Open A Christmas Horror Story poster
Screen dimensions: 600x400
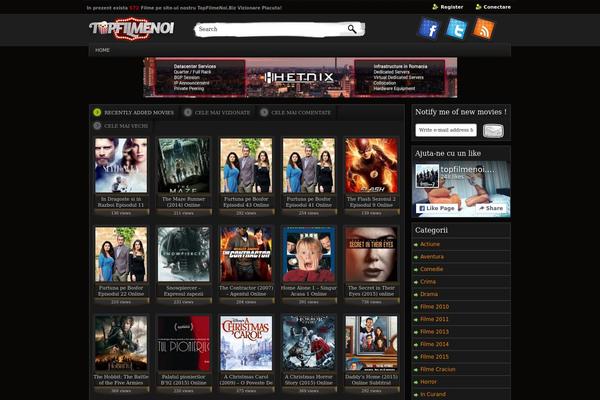[309, 343]
